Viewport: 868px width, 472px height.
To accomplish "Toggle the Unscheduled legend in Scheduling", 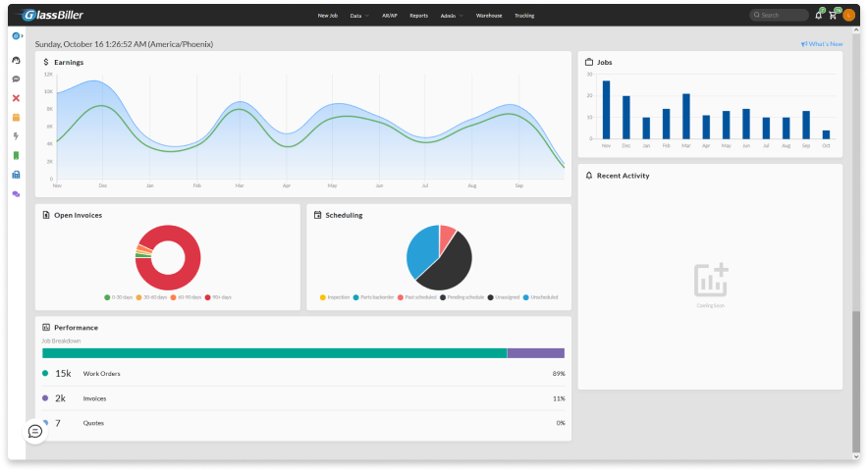I will pos(540,296).
